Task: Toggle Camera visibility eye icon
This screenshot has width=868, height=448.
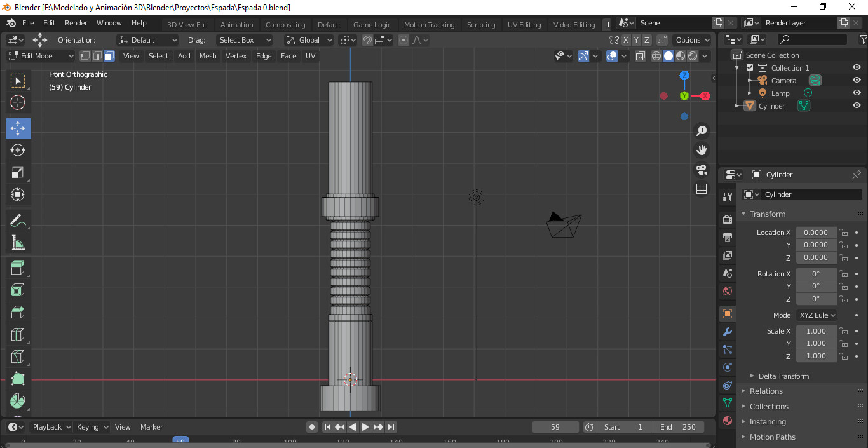Action: coord(857,81)
